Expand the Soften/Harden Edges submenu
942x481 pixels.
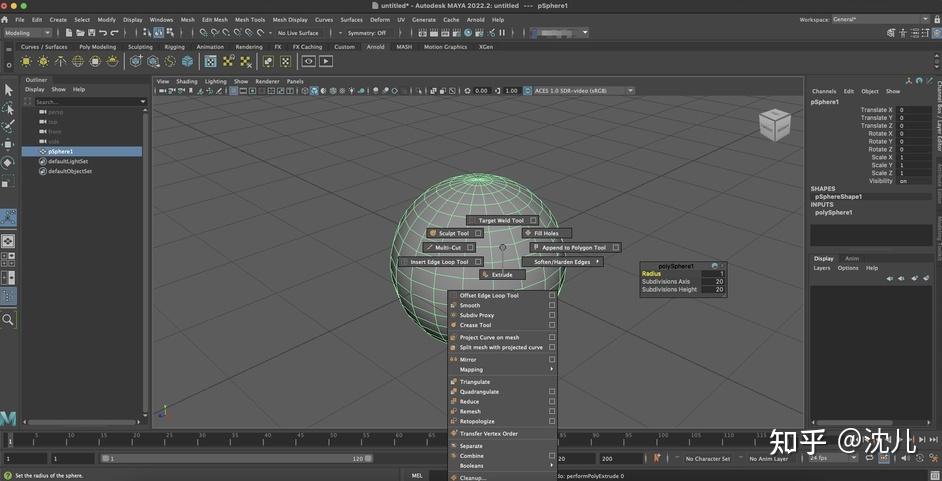[x=562, y=262]
